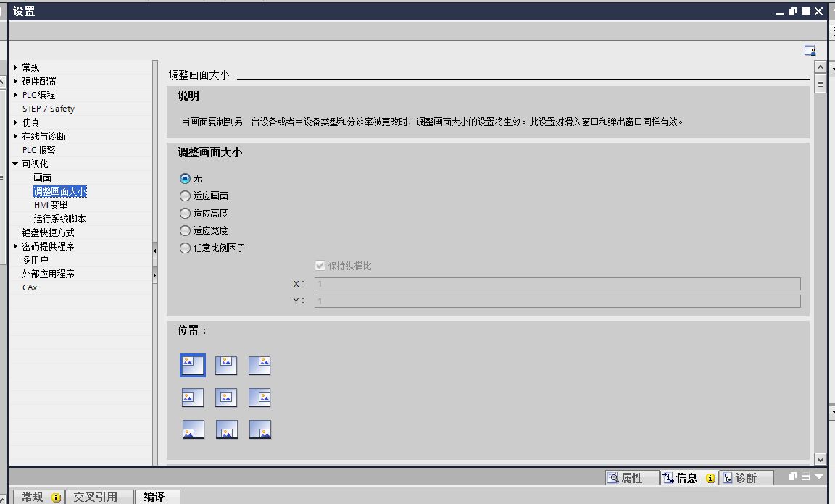Click the settings view icon at top right
Viewport: 835px width, 504px height.
pyautogui.click(x=810, y=51)
